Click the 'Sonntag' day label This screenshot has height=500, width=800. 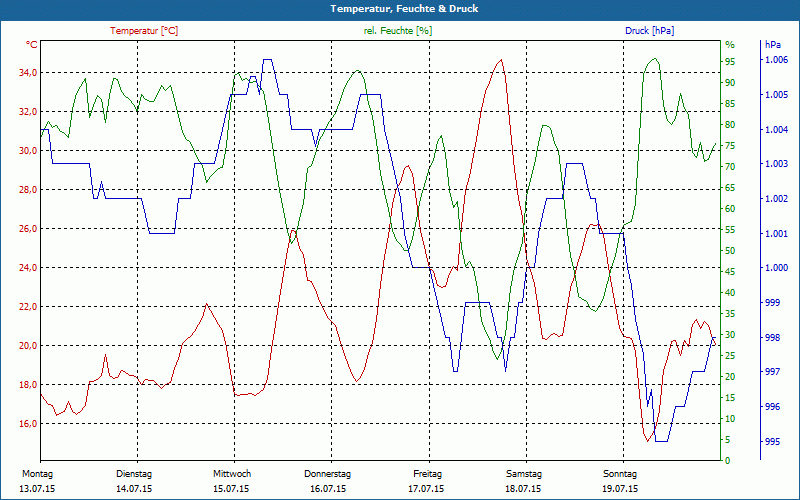[620, 474]
